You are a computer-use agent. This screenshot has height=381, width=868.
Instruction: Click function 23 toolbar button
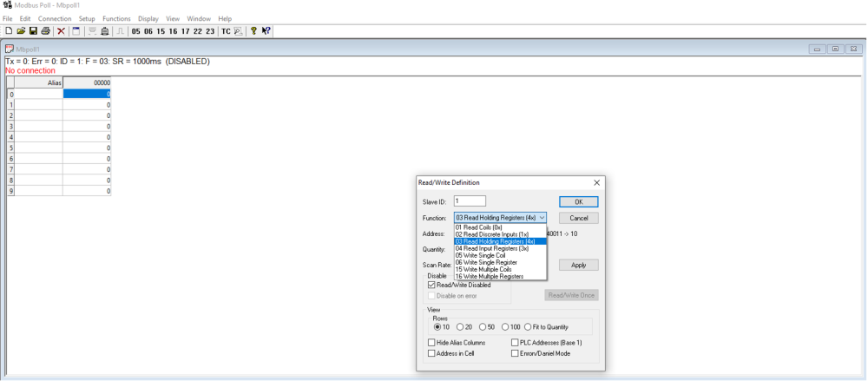[x=210, y=31]
